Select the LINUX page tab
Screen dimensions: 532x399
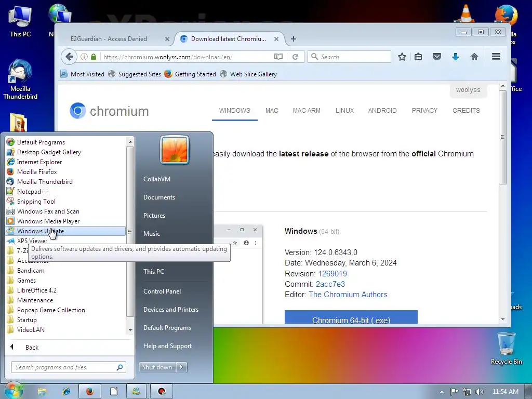pyautogui.click(x=344, y=111)
